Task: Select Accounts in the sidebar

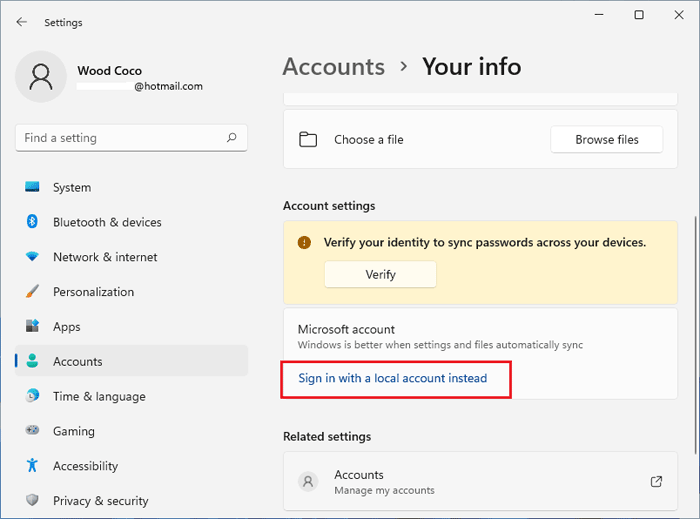Action: tap(132, 361)
